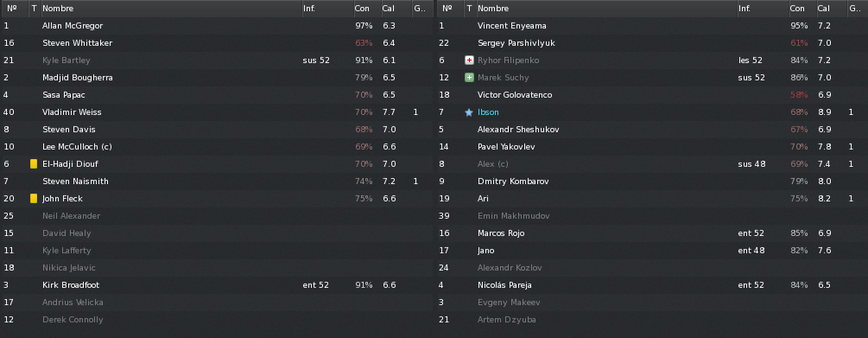Click Nicolás Pareja substitute entry

point(652,284)
